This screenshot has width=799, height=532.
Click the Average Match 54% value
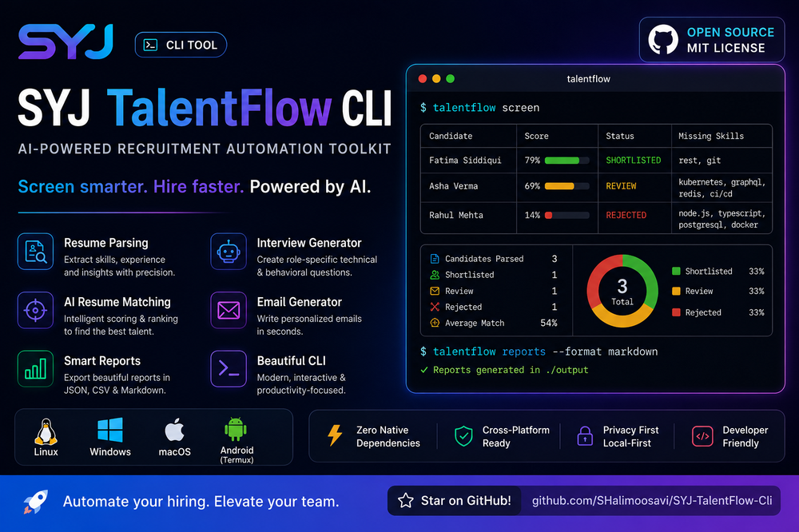pos(549,323)
